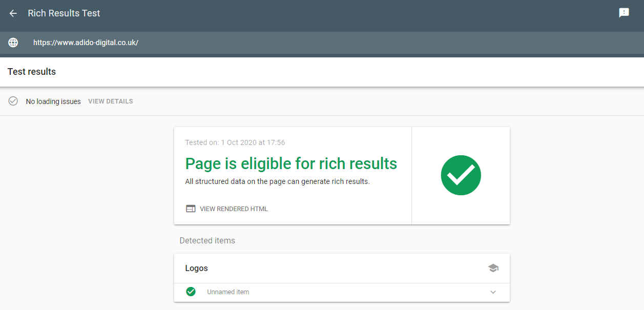Click the tested URL field
Image resolution: width=644 pixels, height=310 pixels.
tap(86, 43)
